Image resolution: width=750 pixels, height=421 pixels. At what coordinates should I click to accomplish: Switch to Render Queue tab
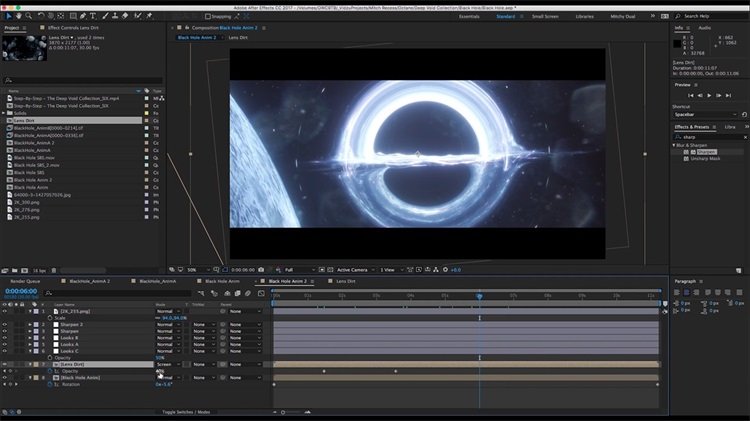coord(25,281)
